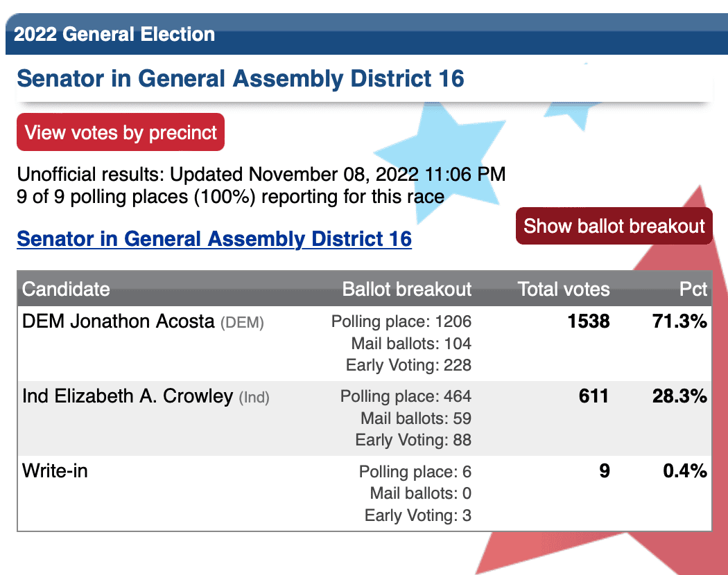This screenshot has height=575, width=728.
Task: Select the DEM Jonathon Acosta candidate row
Action: click(365, 344)
